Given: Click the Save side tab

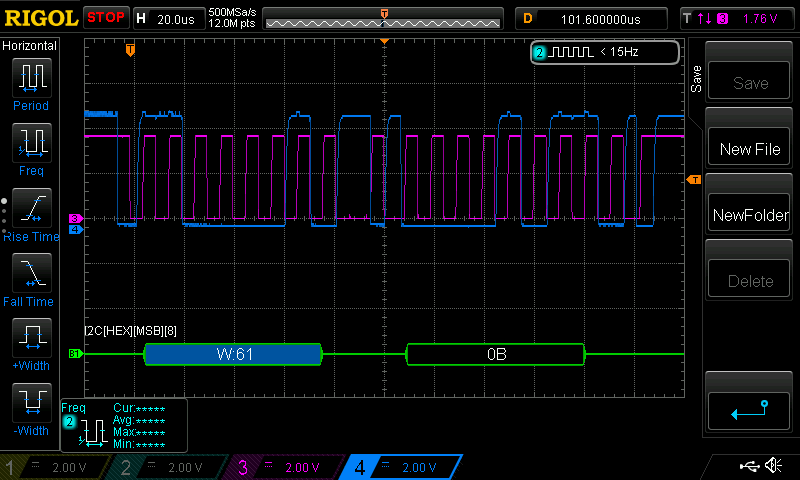Looking at the screenshot, I should (x=696, y=78).
